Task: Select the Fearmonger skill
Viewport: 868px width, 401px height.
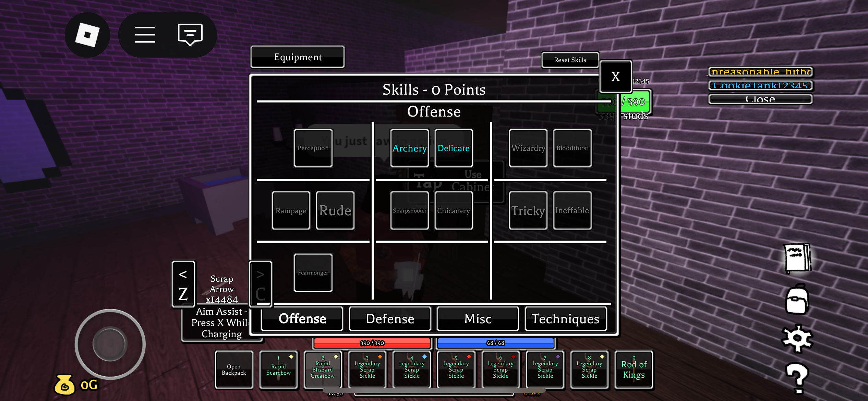Action: [x=313, y=273]
